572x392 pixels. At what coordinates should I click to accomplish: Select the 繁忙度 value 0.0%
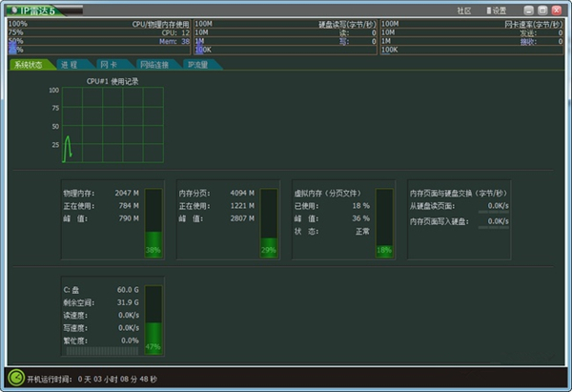(x=130, y=340)
